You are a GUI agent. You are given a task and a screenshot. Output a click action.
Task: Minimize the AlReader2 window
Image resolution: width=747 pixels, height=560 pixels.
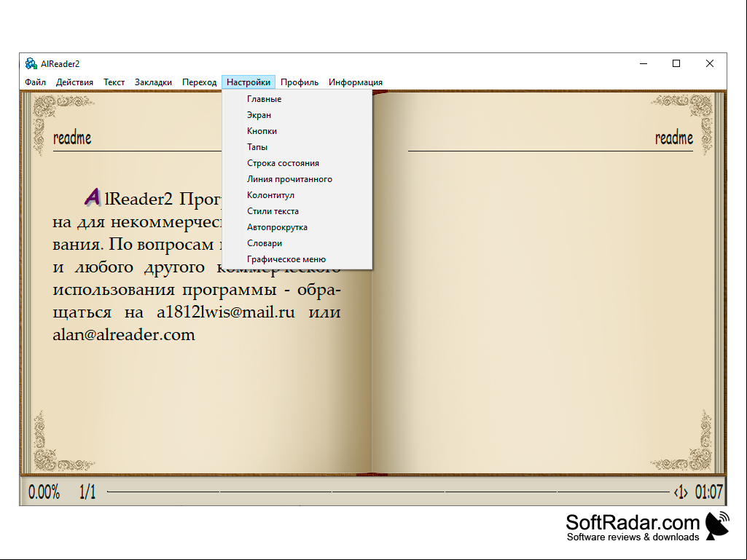coord(643,63)
